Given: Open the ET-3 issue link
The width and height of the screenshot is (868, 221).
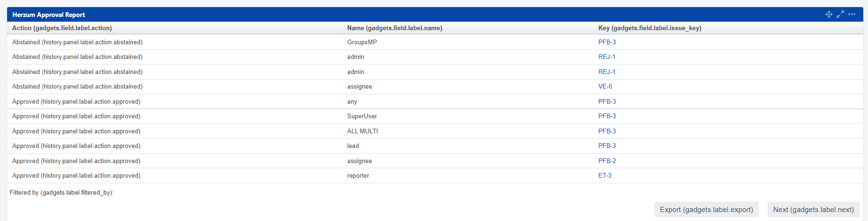Looking at the screenshot, I should coord(605,176).
